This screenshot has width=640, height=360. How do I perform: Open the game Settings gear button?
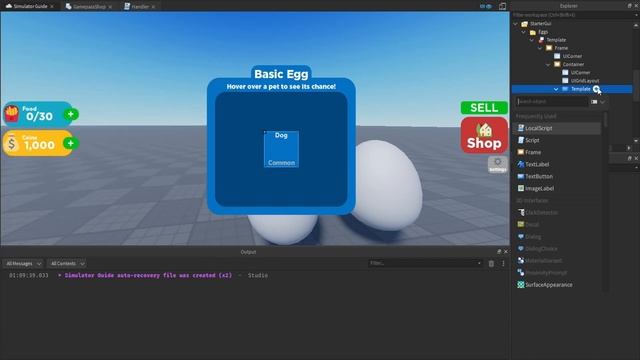tap(498, 164)
